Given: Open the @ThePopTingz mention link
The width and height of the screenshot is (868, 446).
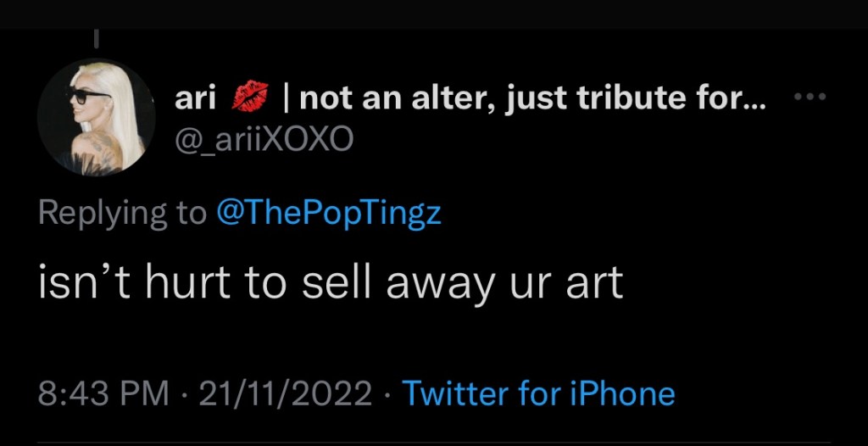Looking at the screenshot, I should pyautogui.click(x=329, y=212).
